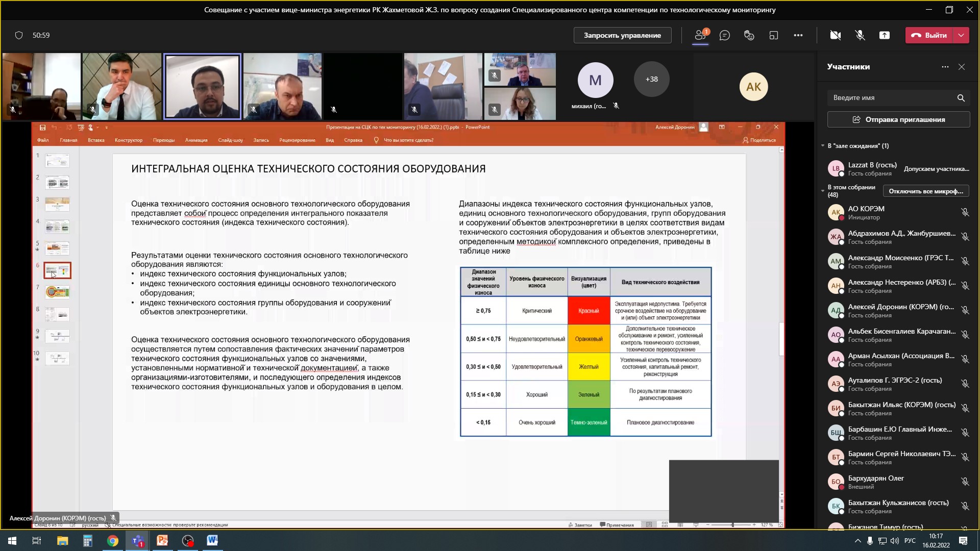Click the 'Введите имя' search field
980x551 pixels.
pyautogui.click(x=898, y=98)
